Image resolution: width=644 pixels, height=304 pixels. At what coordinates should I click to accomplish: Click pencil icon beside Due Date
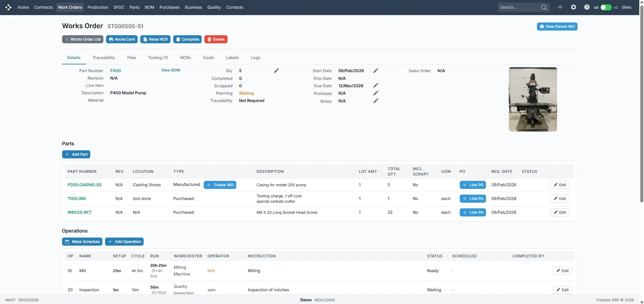pos(376,86)
